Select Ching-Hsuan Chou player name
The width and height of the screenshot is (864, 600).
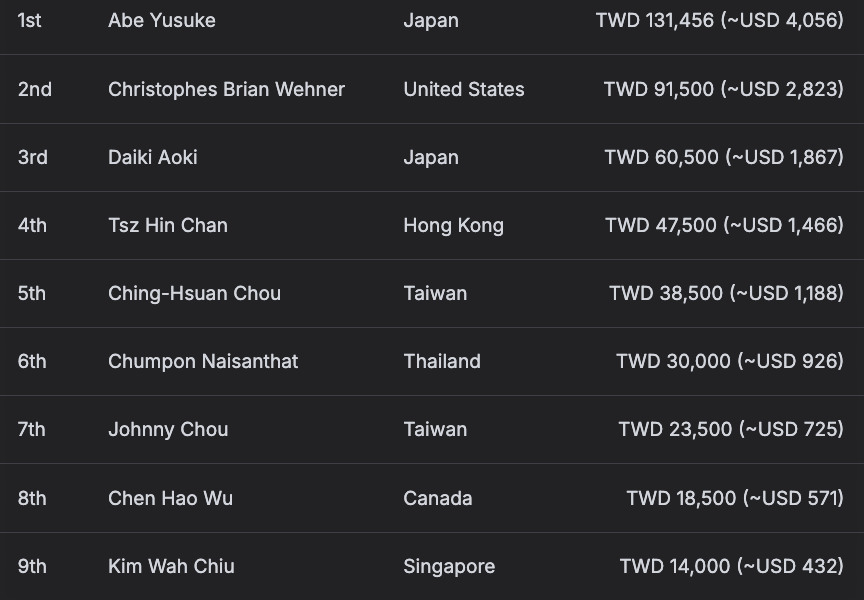(x=195, y=293)
